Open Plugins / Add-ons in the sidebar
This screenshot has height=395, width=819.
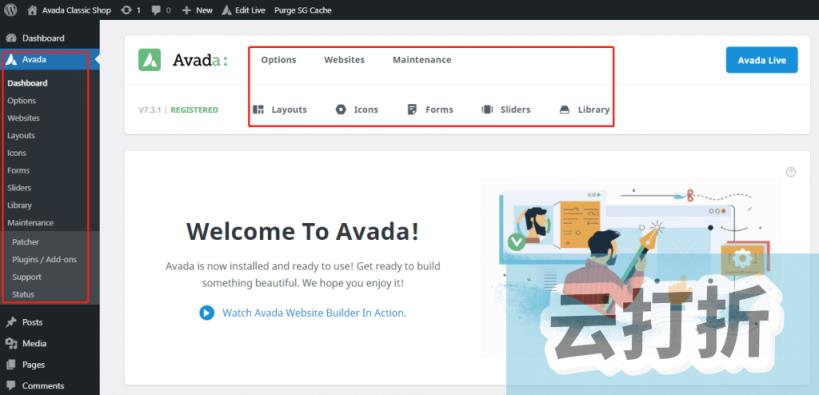44,259
